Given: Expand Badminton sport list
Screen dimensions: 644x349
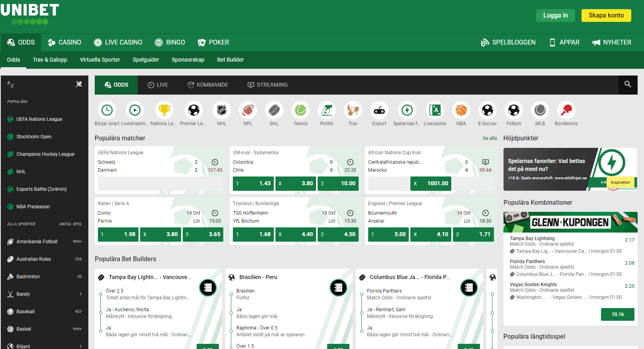Looking at the screenshot, I should (x=44, y=277).
